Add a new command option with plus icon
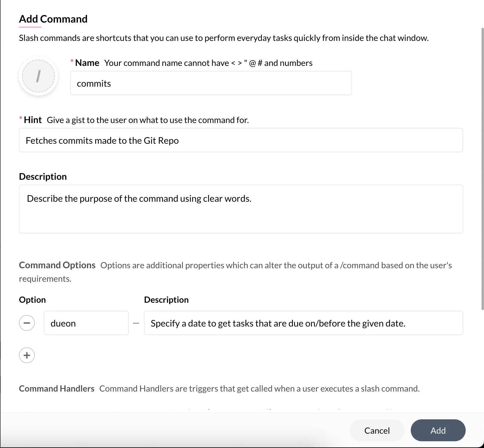The width and height of the screenshot is (484, 448). click(27, 355)
